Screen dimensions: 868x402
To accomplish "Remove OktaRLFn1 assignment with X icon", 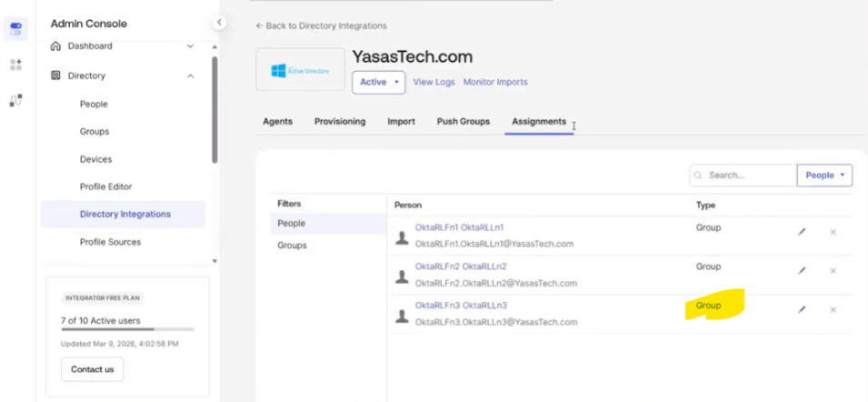I will click(833, 232).
